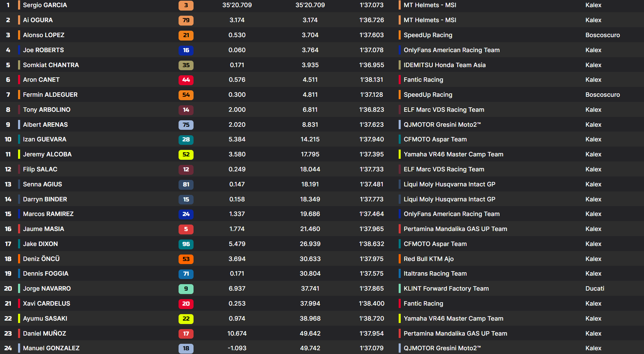Open rider Somkiat CHANTRA's name link
This screenshot has width=644, height=354.
pyautogui.click(x=51, y=65)
